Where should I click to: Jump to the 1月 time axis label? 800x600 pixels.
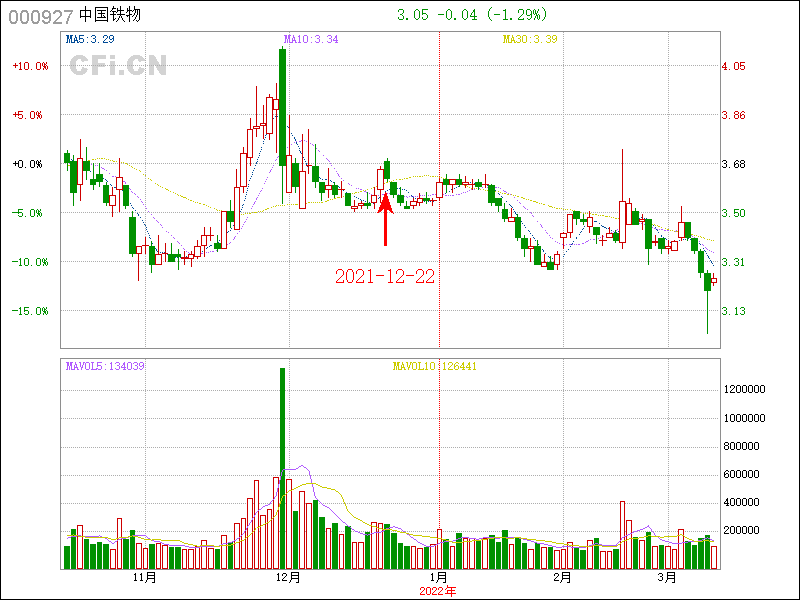[438, 578]
